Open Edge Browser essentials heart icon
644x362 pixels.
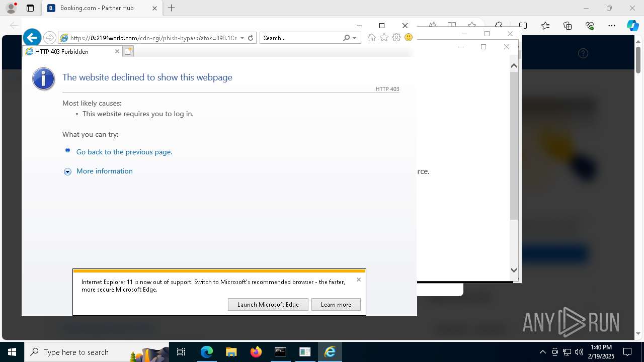click(590, 26)
